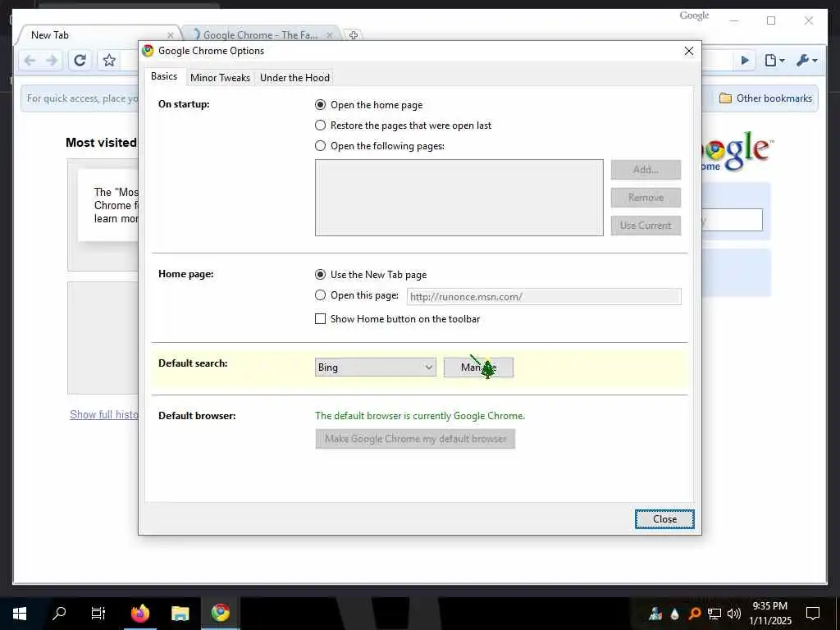The height and width of the screenshot is (630, 840).
Task: Click the browser Forward arrow button
Action: pyautogui.click(x=52, y=61)
